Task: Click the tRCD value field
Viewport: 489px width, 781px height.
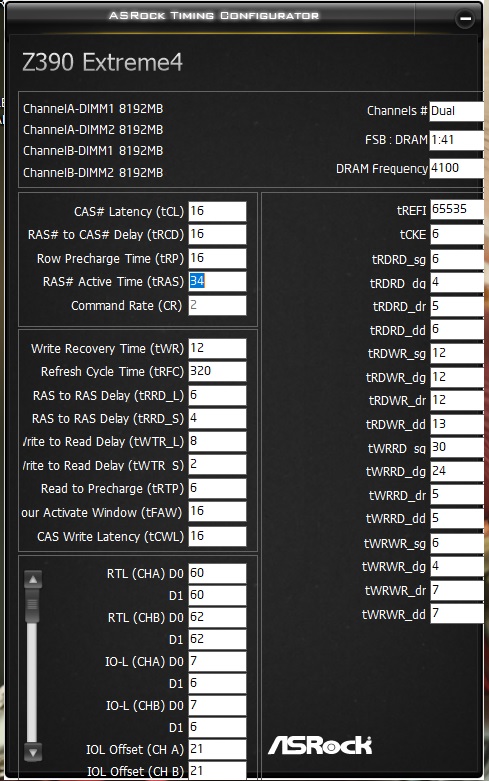Action: click(217, 235)
